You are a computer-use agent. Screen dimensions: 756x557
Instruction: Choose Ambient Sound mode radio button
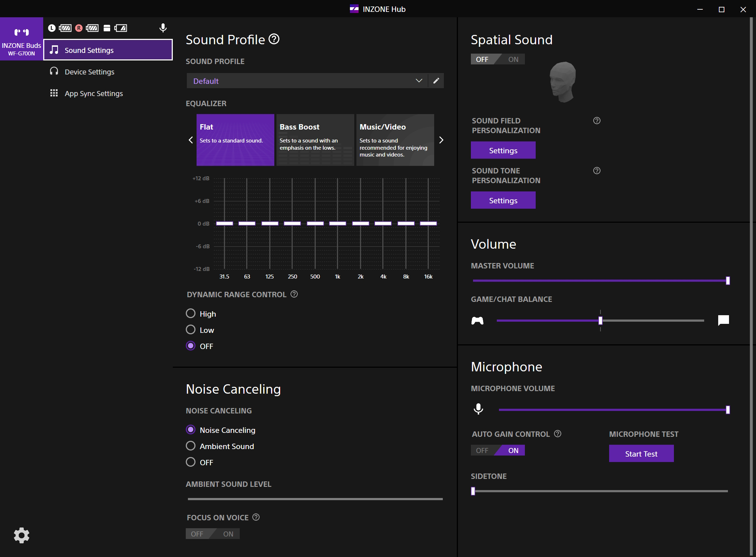pyautogui.click(x=191, y=446)
